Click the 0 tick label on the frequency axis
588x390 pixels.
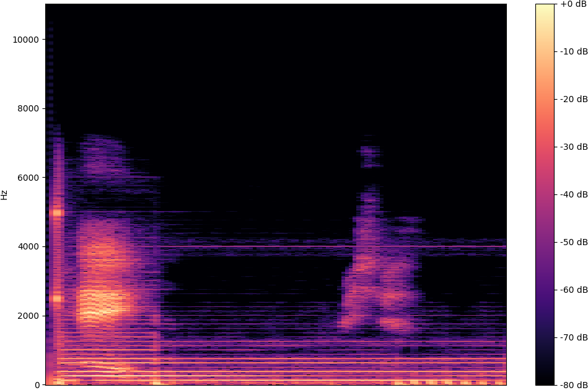point(37,385)
